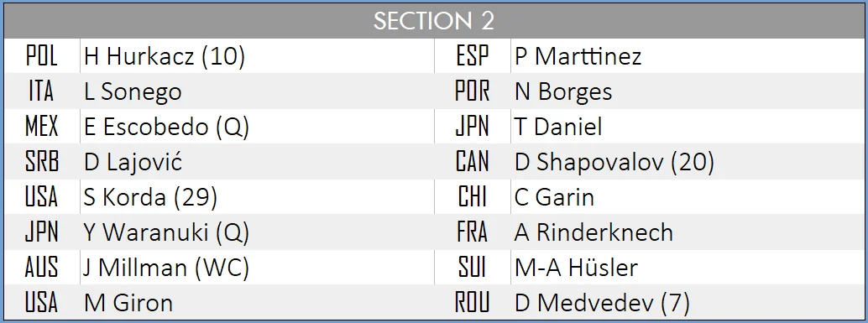Screen dimensions: 868x323
Task: Select the D Shapovalov (20) cell
Action: tap(687, 162)
